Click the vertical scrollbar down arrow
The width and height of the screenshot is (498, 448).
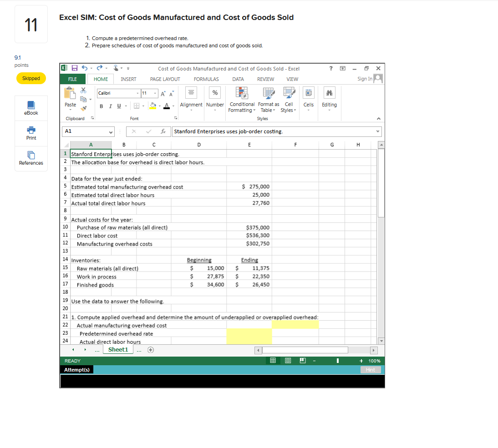pos(381,341)
